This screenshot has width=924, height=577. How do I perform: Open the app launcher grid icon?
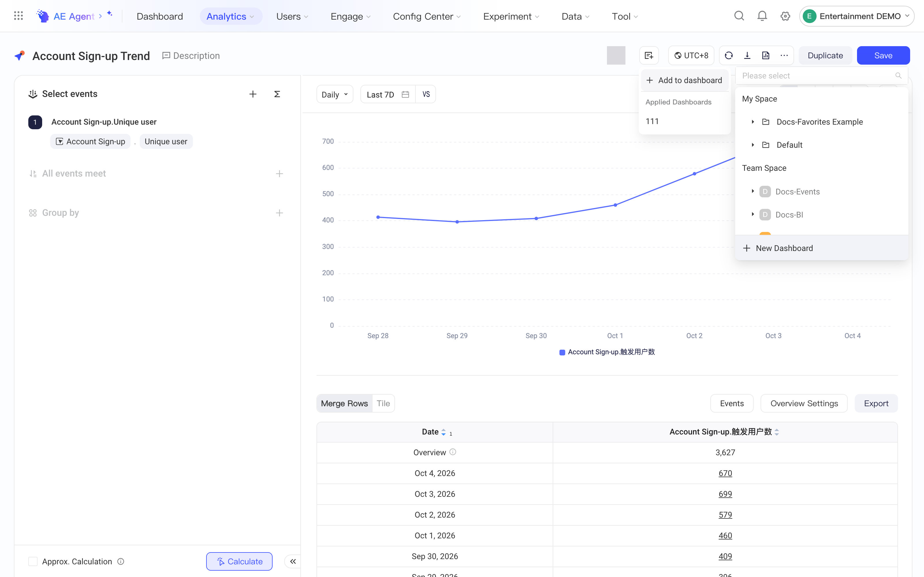click(18, 16)
